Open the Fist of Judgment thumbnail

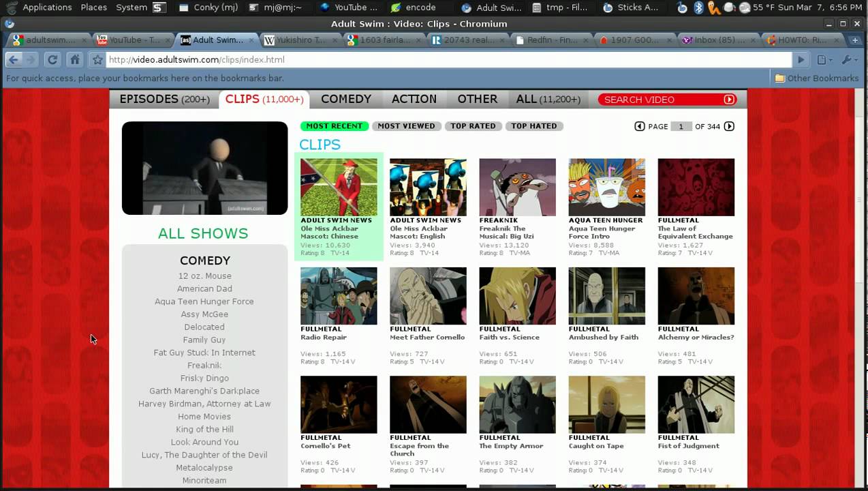[x=696, y=404]
